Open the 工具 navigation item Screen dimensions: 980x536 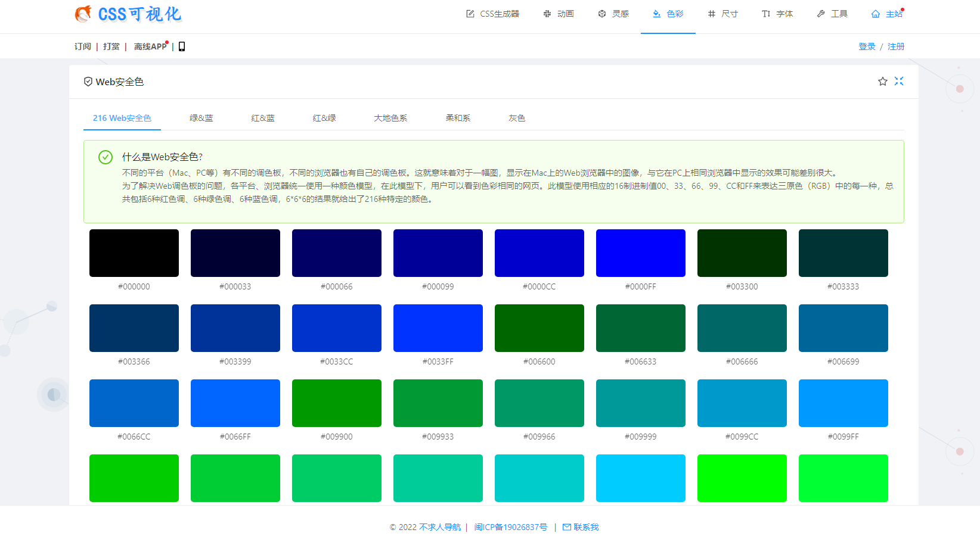pos(832,14)
